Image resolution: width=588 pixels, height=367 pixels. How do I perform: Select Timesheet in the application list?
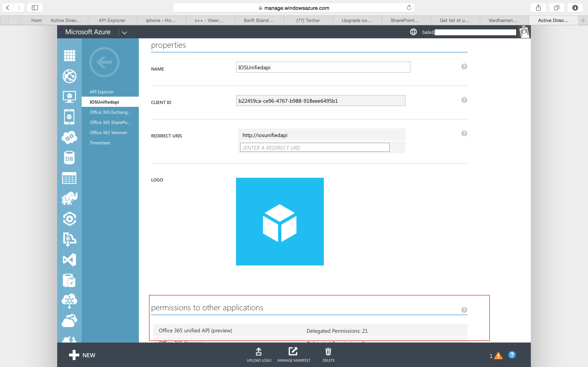(100, 143)
